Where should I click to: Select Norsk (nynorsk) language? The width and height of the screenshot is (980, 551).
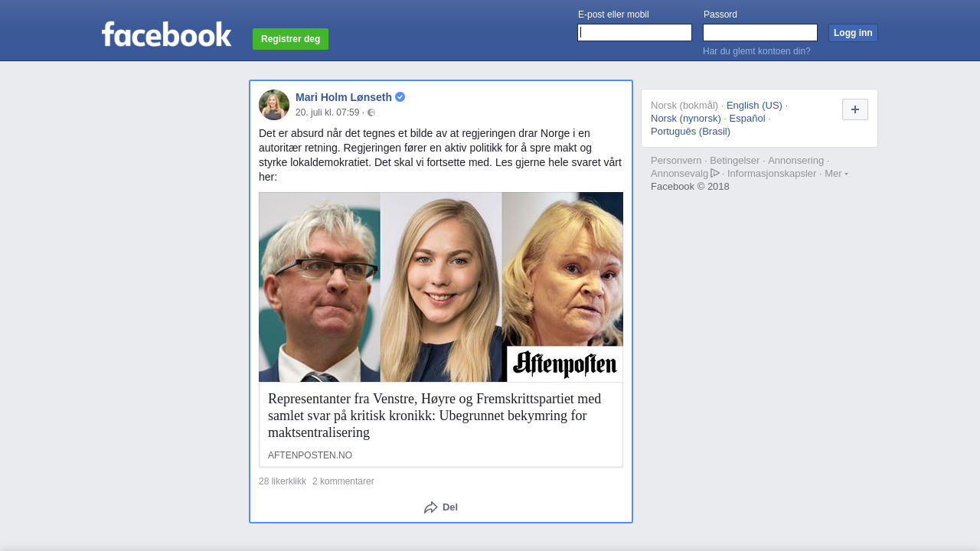[x=685, y=119]
